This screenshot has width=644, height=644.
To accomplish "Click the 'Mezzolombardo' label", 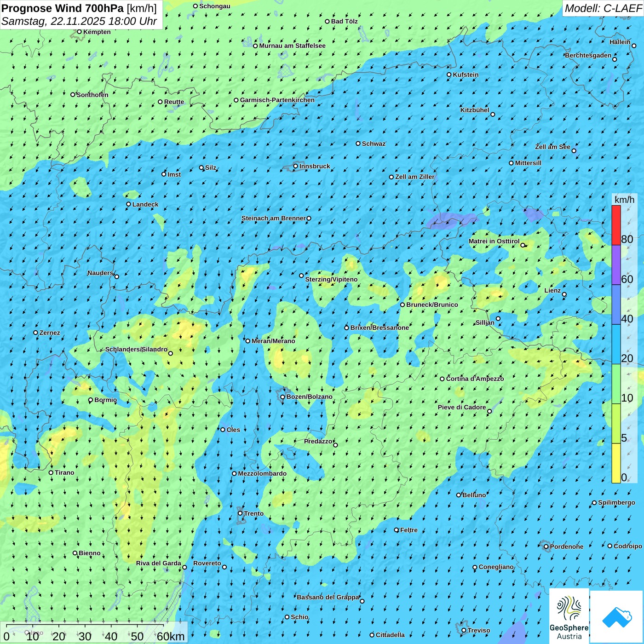I will pos(262,473).
